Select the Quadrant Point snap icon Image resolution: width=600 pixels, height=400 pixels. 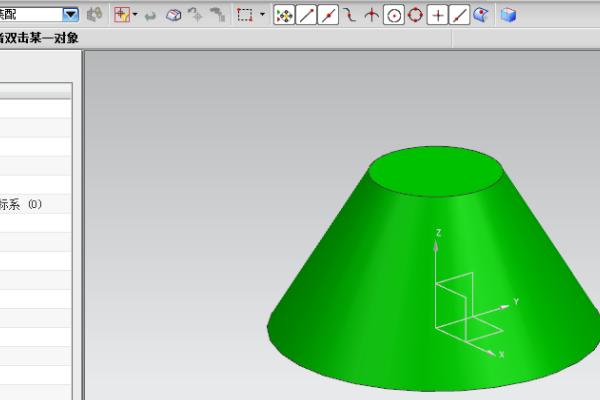(416, 15)
